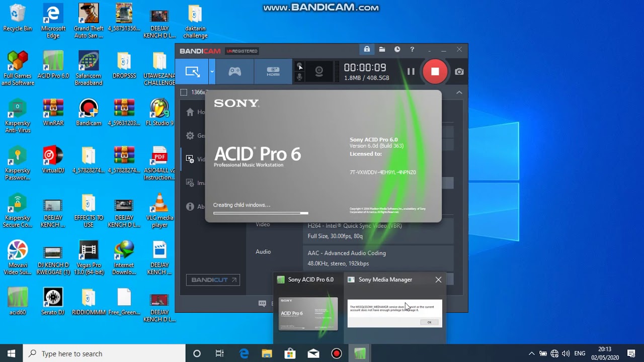
Task: Open Grand Theft Auto San desktop shortcut
Action: coord(89,21)
